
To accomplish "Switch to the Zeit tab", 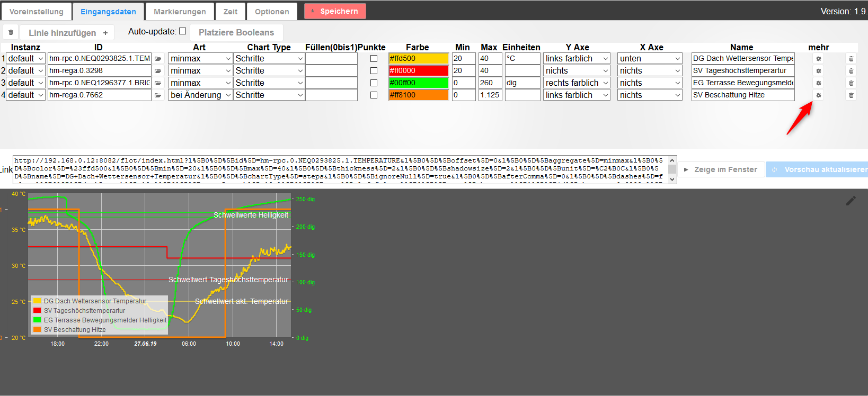I will (231, 12).
